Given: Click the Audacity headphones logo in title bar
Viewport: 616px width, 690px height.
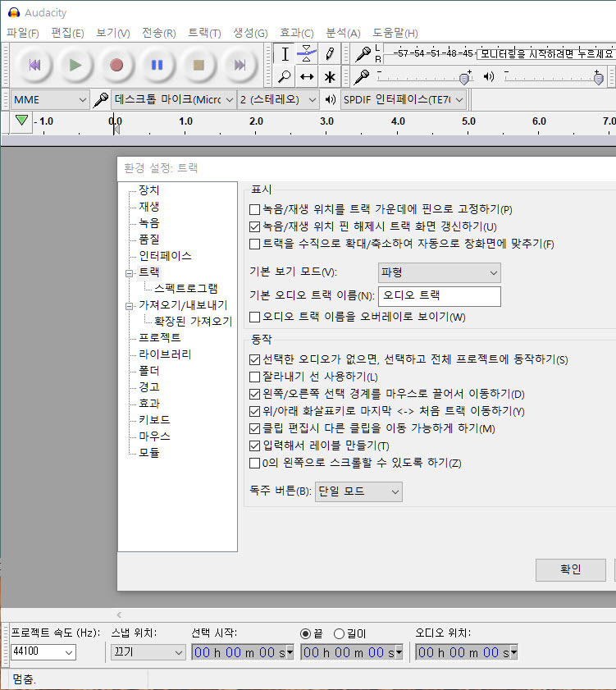Looking at the screenshot, I should pyautogui.click(x=14, y=13).
